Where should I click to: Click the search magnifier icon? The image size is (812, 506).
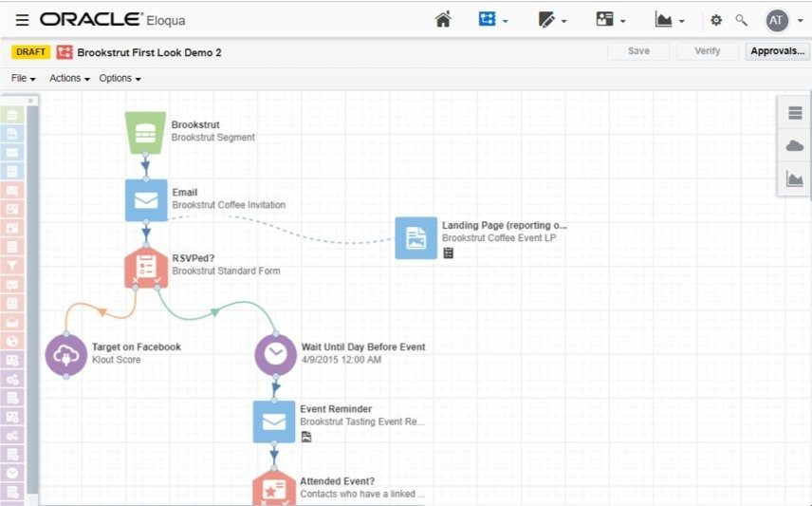pos(741,20)
